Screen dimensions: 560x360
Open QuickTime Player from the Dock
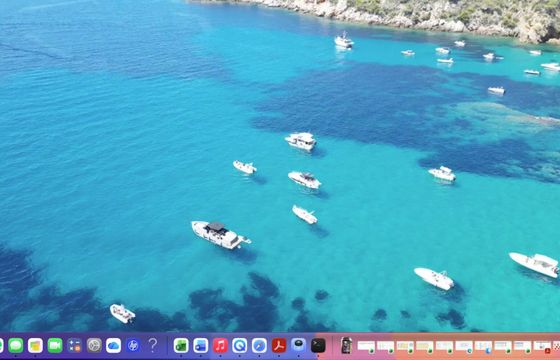(x=240, y=345)
